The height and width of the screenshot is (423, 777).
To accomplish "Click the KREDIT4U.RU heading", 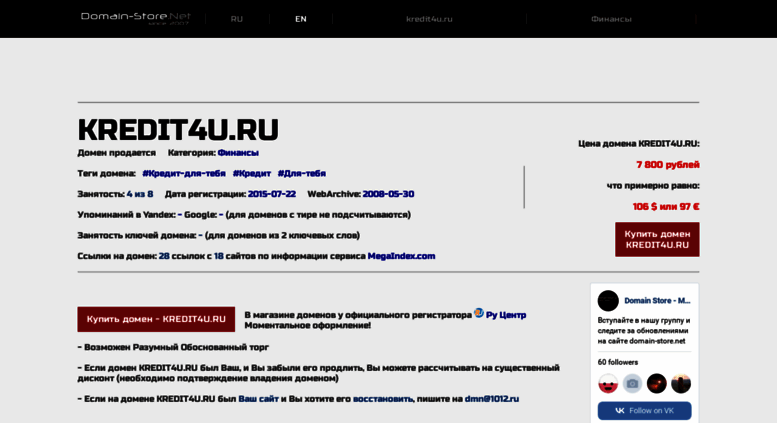I will [x=178, y=130].
